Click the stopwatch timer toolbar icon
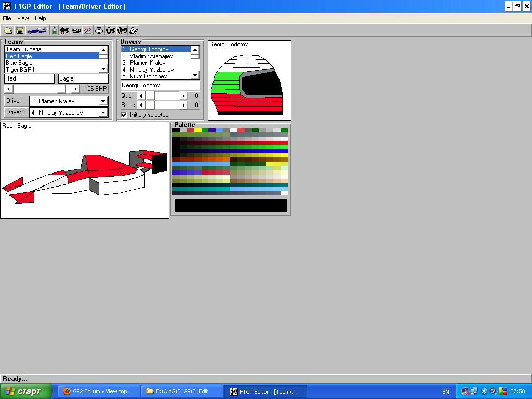This screenshot has width=532, height=399. point(99,31)
